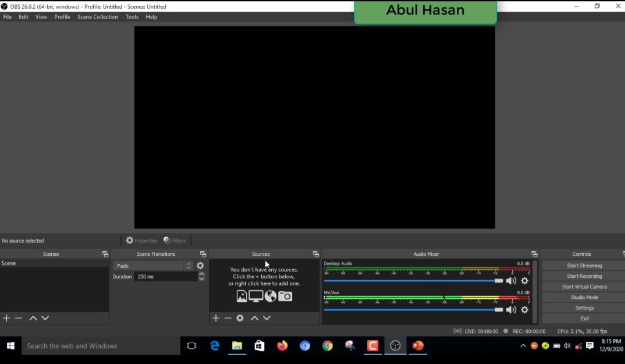The width and height of the screenshot is (625, 364).
Task: Select the Scene item in Scenes list
Action: click(54, 263)
